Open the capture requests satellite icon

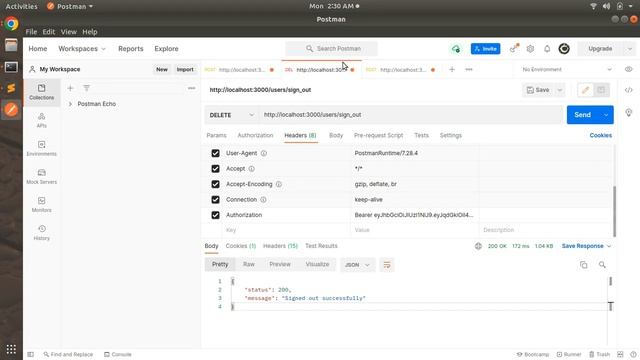click(514, 49)
